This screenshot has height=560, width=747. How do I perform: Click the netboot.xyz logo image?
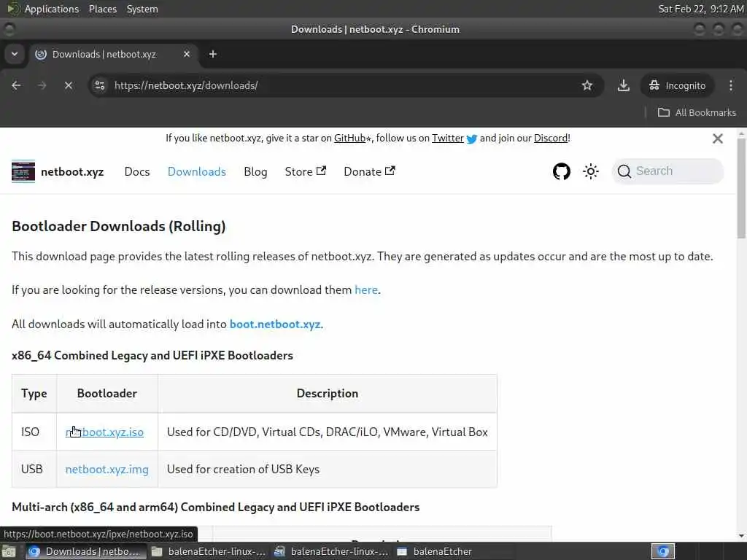(23, 171)
